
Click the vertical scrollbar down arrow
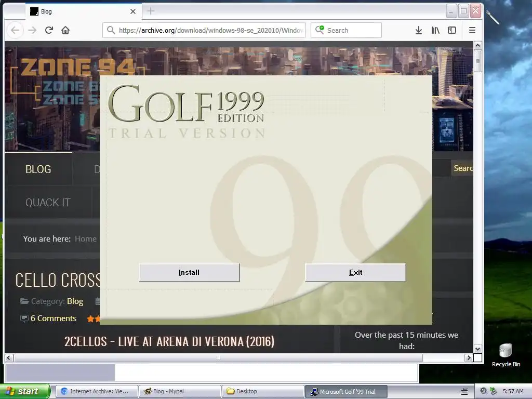[478, 349]
